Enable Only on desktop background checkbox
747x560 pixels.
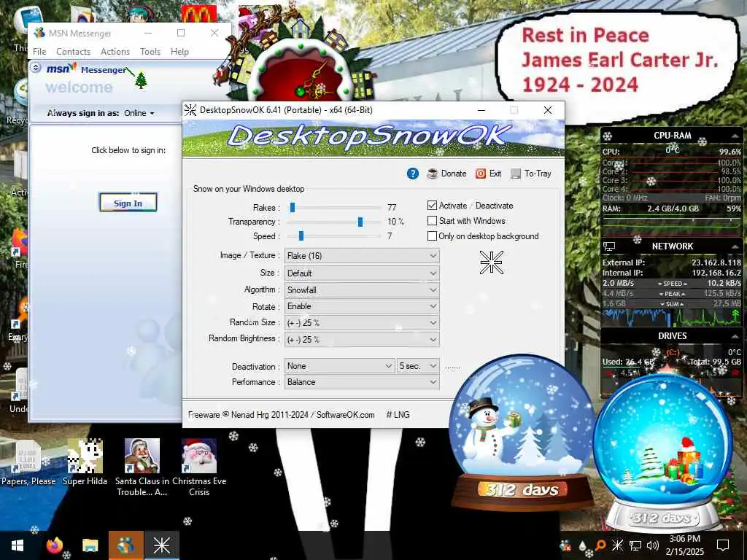coord(432,236)
